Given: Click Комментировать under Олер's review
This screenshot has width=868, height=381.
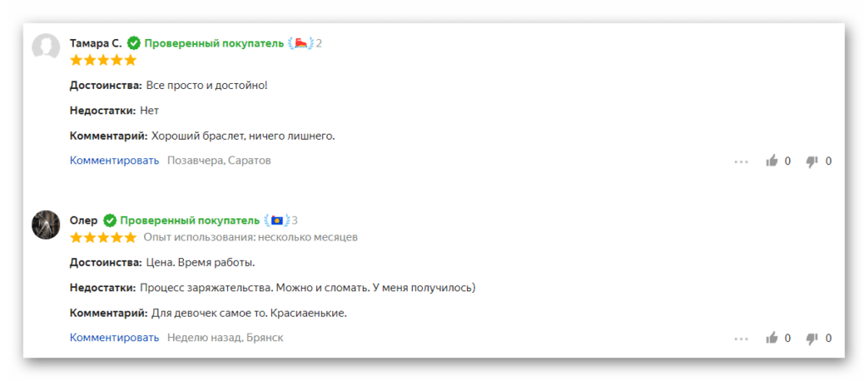Looking at the screenshot, I should [114, 337].
